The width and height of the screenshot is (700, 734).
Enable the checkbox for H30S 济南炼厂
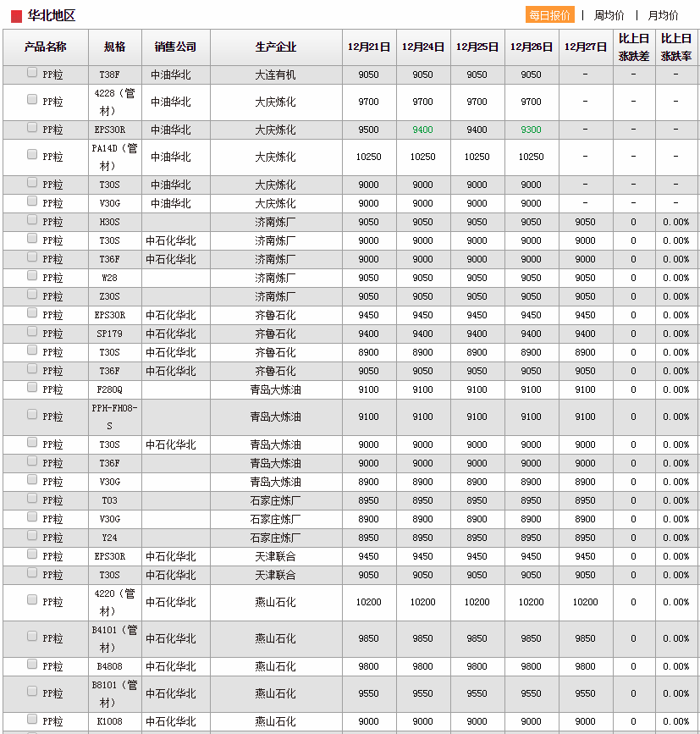coord(32,220)
